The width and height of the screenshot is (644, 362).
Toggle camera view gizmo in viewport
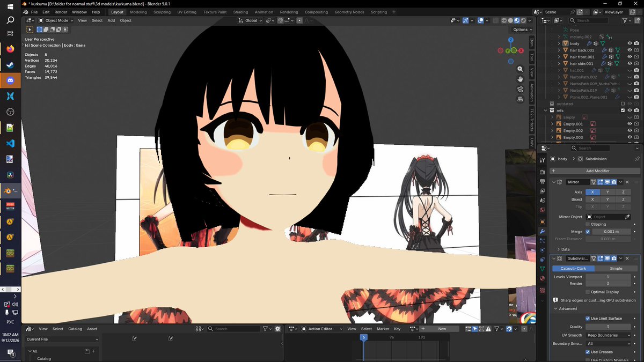520,89
